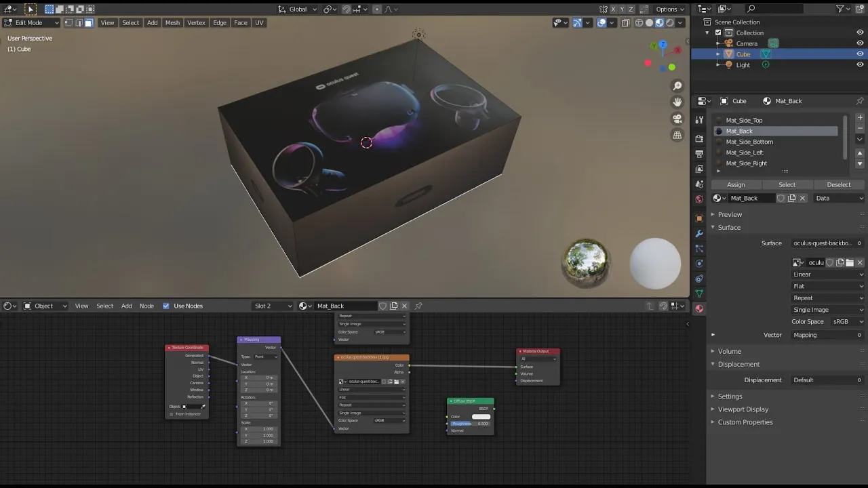Open the Output properties tab
Viewport: 868px width, 488px height.
click(699, 154)
